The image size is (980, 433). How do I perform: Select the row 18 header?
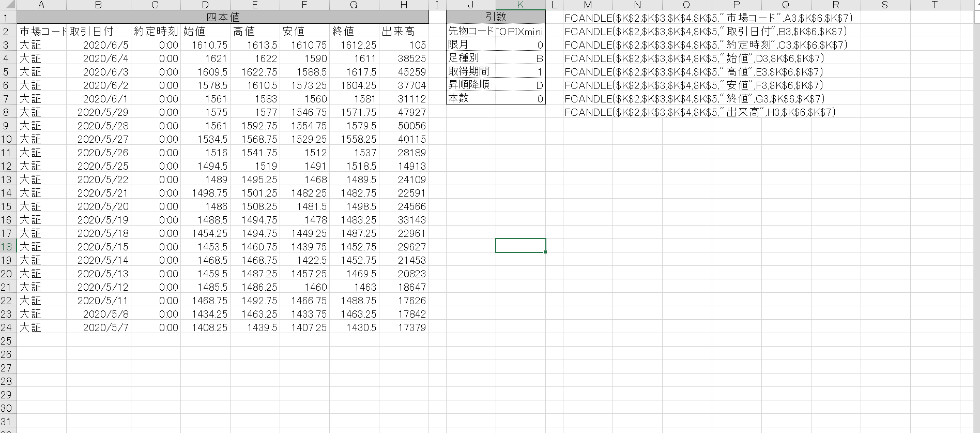(7, 247)
